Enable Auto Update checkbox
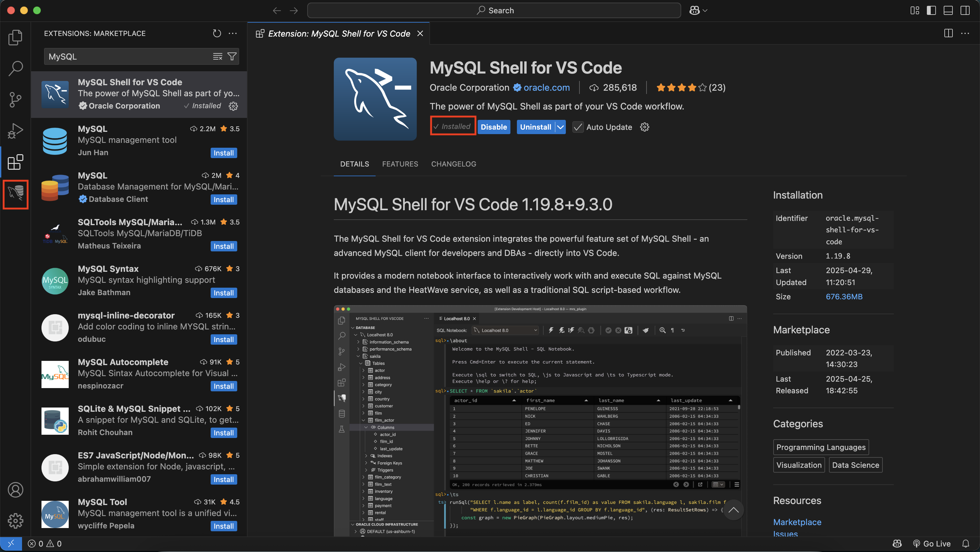The height and width of the screenshot is (552, 980). tap(577, 127)
